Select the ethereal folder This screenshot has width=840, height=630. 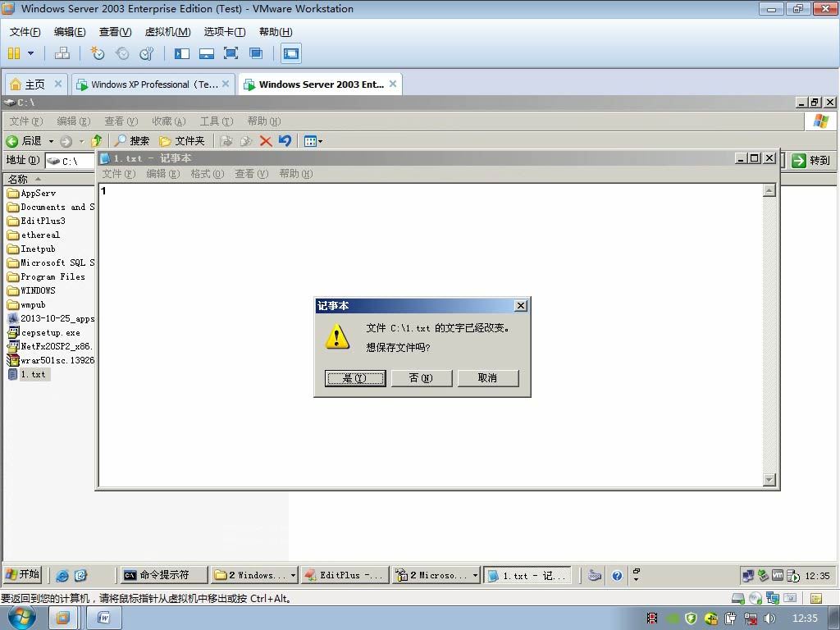pos(34,235)
